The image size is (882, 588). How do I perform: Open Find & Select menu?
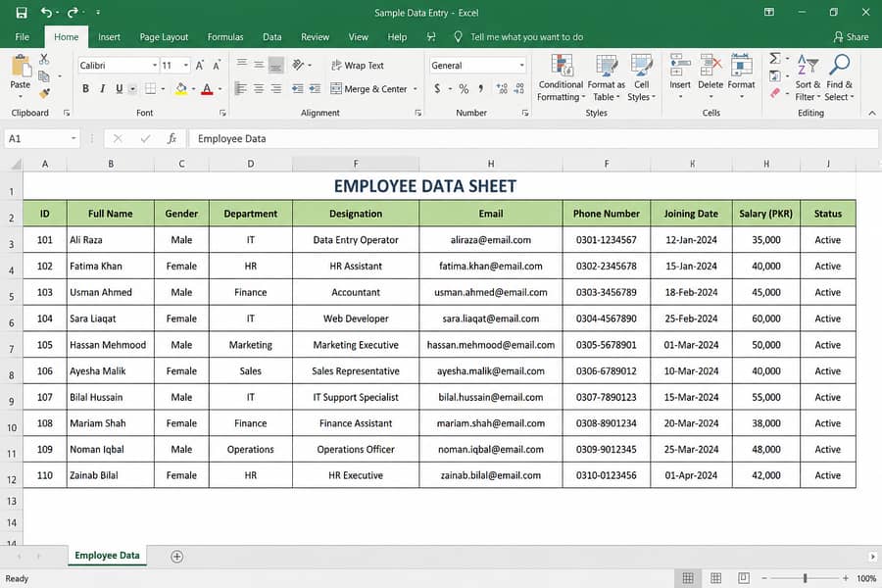(x=839, y=77)
